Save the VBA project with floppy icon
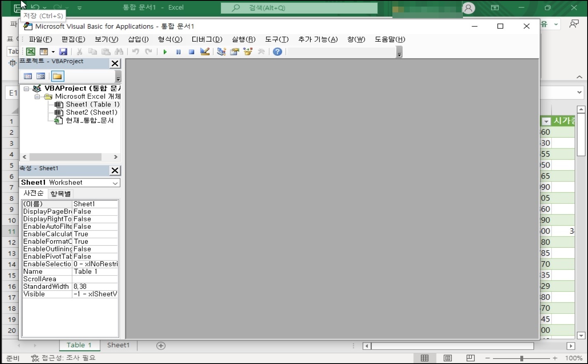Screen dimensions: 588x364 (63, 52)
